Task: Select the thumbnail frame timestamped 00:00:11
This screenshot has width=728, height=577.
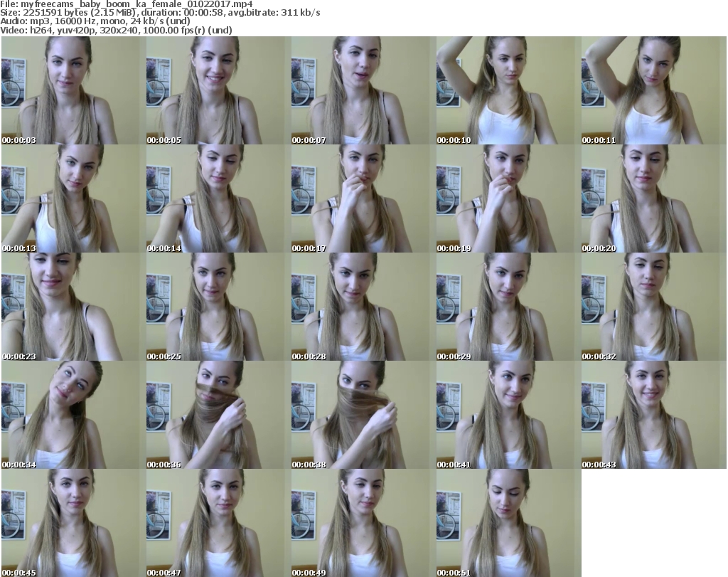Action: (x=654, y=90)
